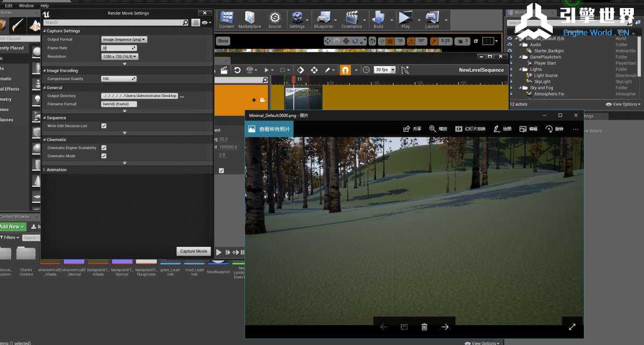Collapse the General section
This screenshot has height=345, width=644.
45,87
